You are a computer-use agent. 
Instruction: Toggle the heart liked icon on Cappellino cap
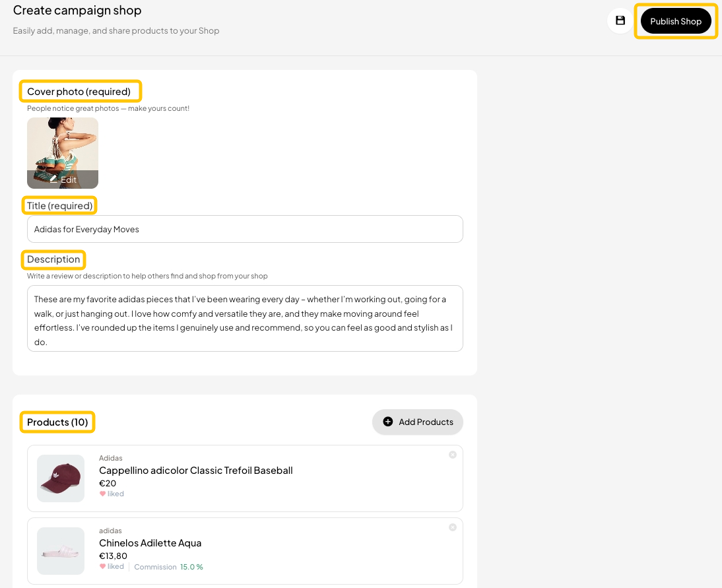pos(102,494)
